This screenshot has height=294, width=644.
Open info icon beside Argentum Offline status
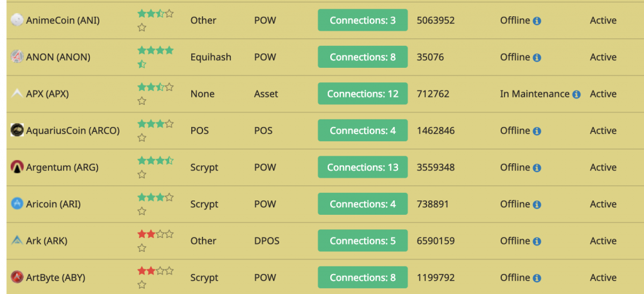(537, 168)
